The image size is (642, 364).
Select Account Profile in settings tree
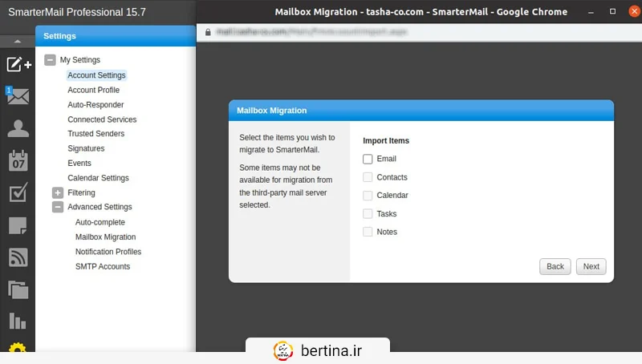(x=93, y=90)
